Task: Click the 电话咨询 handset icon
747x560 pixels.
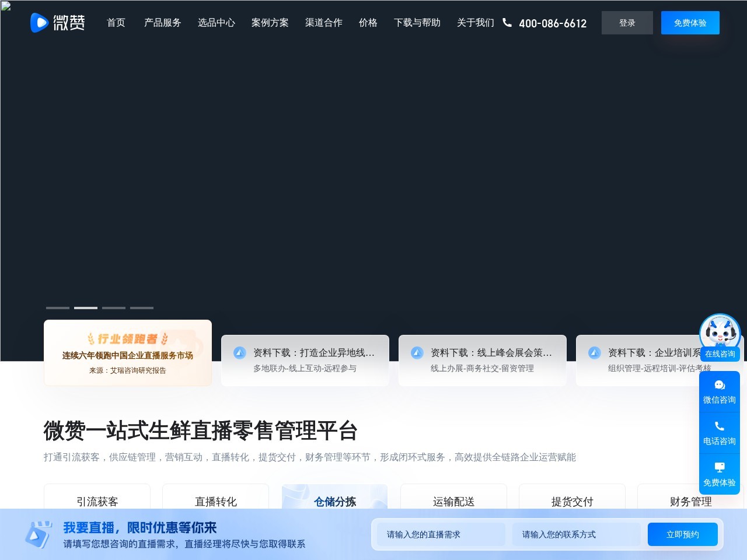Action: click(720, 426)
